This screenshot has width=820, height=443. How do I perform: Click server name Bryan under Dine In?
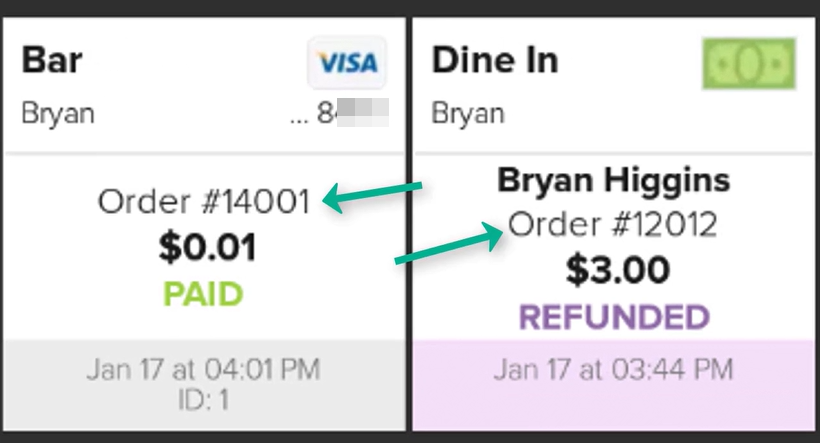coord(467,113)
